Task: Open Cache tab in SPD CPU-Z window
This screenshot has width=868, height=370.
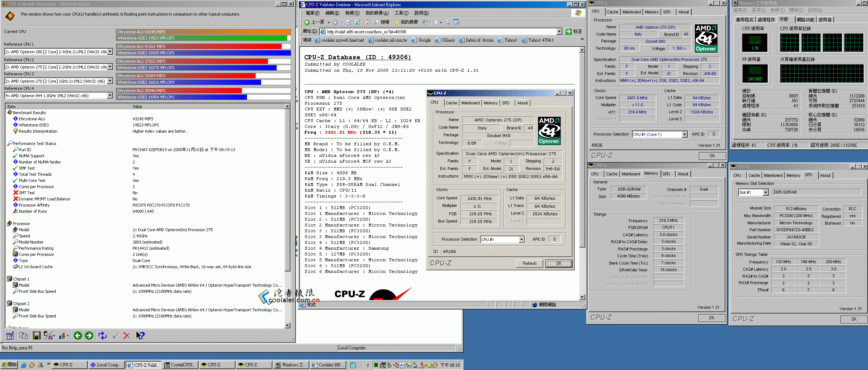Action: click(x=754, y=175)
